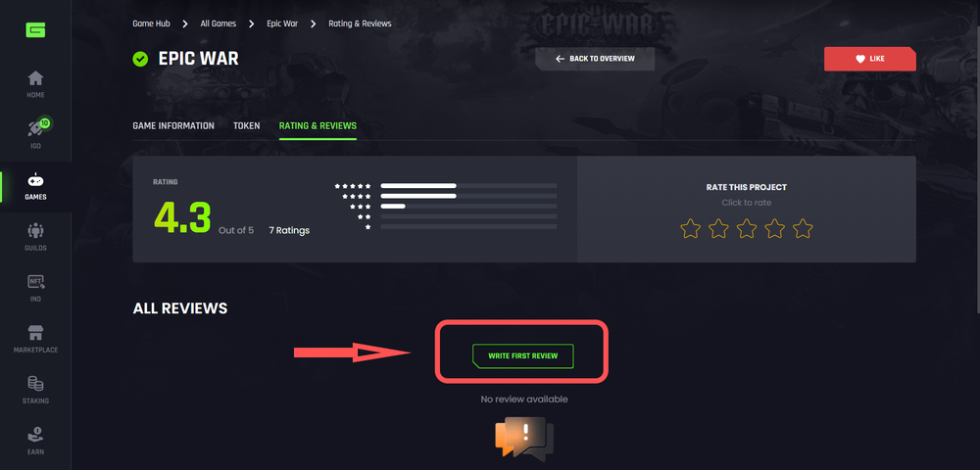
Task: Switch to the Token tab
Action: coord(246,125)
